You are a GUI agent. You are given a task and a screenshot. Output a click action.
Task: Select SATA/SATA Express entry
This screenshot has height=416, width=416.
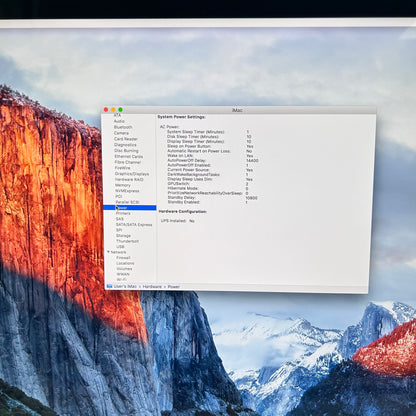tap(134, 225)
